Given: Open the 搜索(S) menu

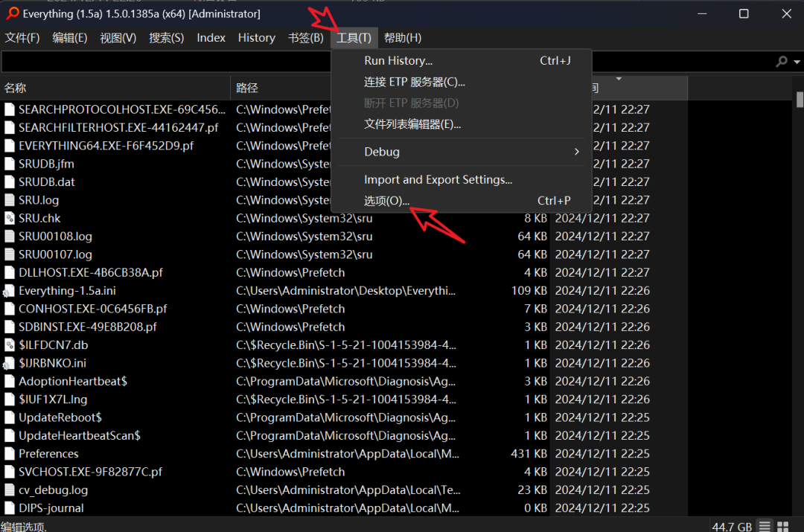Looking at the screenshot, I should click(x=166, y=38).
